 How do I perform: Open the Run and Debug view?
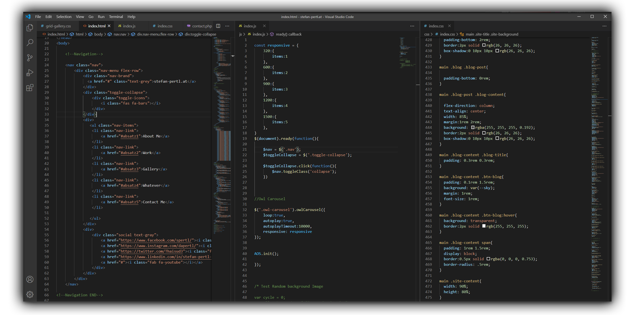[30, 73]
